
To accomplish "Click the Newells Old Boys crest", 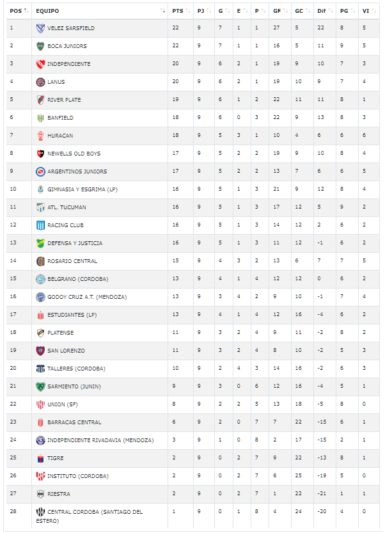I will click(40, 154).
